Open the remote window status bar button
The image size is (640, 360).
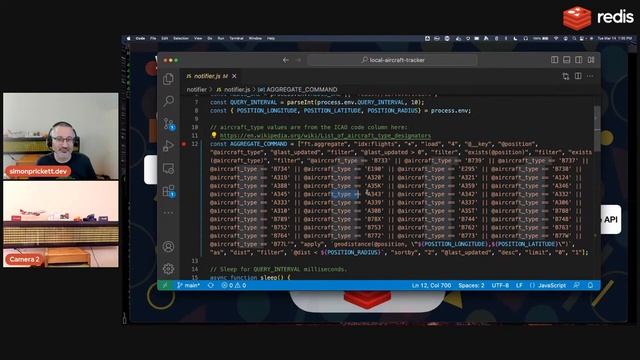(165, 285)
